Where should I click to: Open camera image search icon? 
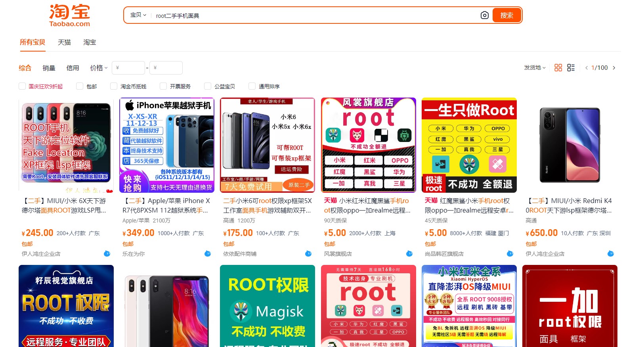click(484, 15)
